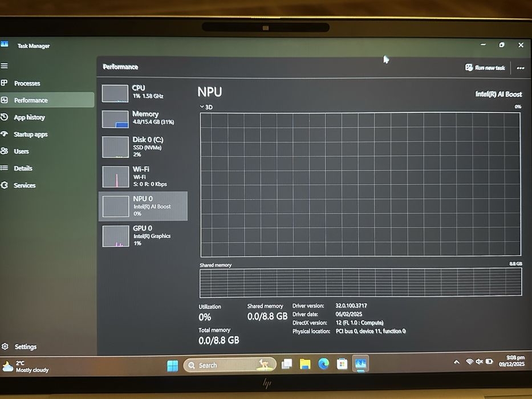This screenshot has height=399, width=532.
Task: Click the NPU 3D utilization graph
Action: tap(360, 184)
